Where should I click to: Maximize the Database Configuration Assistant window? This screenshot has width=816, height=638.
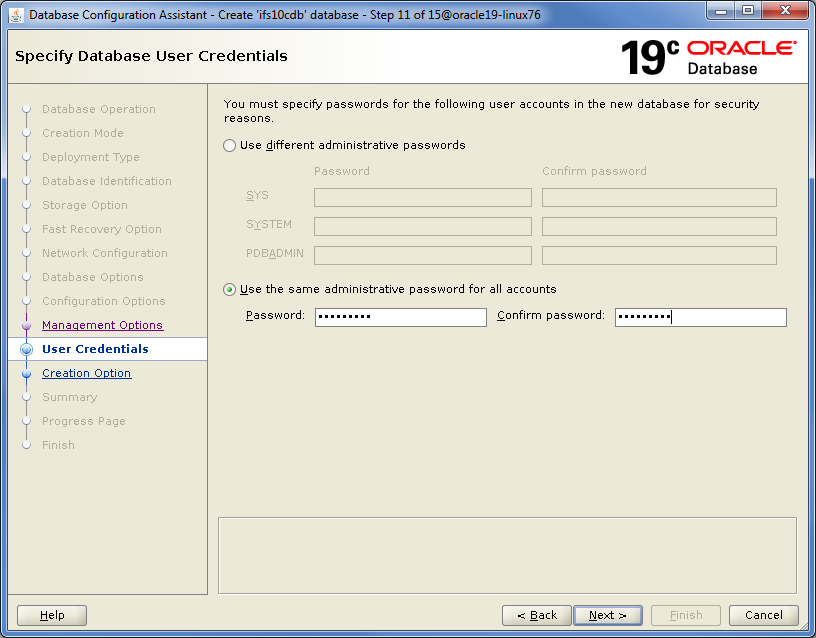[747, 11]
